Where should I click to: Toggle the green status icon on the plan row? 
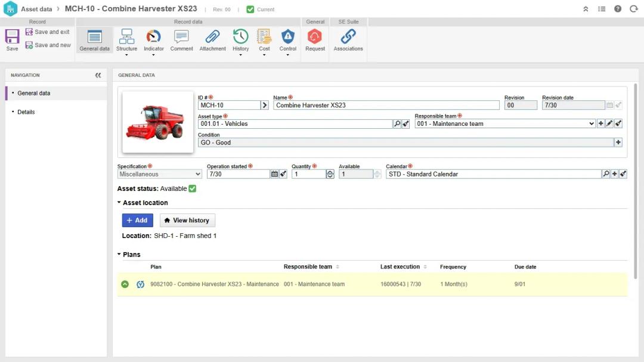125,284
